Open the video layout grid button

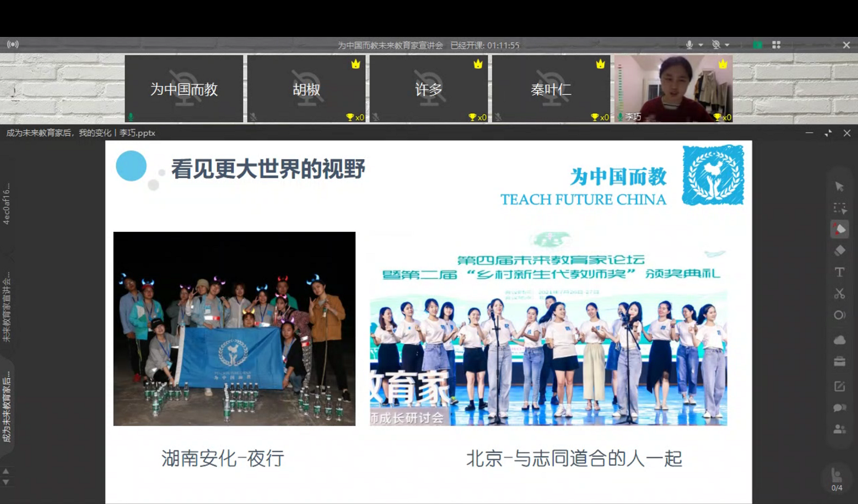[x=776, y=45]
